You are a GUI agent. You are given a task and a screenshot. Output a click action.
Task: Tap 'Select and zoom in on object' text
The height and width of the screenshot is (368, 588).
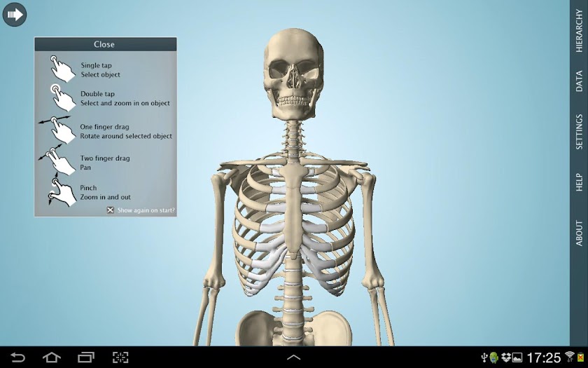pyautogui.click(x=125, y=103)
